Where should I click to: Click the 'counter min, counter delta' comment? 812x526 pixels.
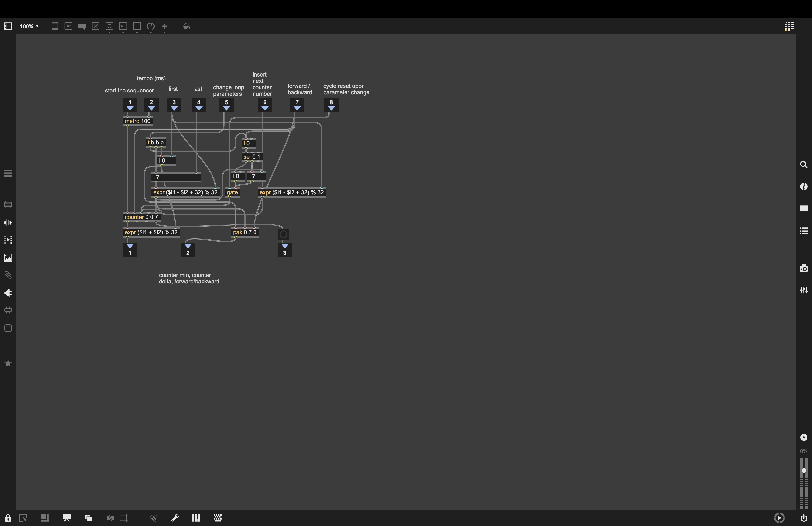click(189, 278)
